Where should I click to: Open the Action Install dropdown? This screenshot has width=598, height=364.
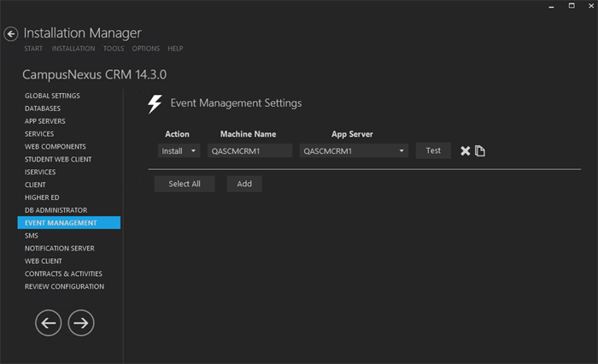point(179,150)
